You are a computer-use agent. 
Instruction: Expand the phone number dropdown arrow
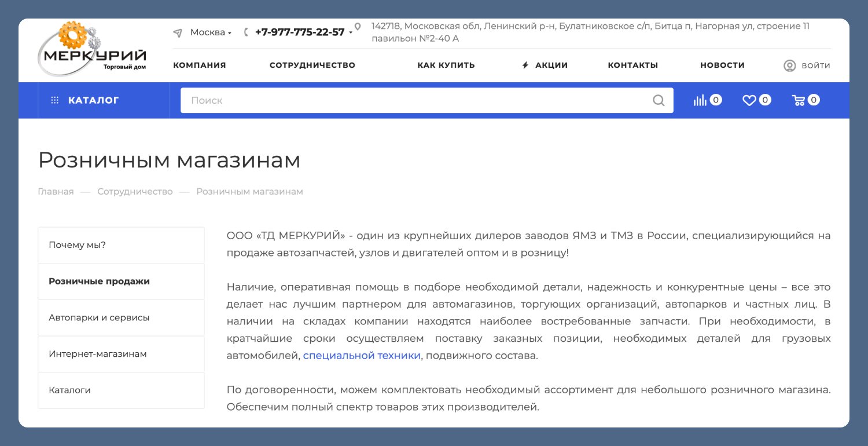click(x=351, y=33)
